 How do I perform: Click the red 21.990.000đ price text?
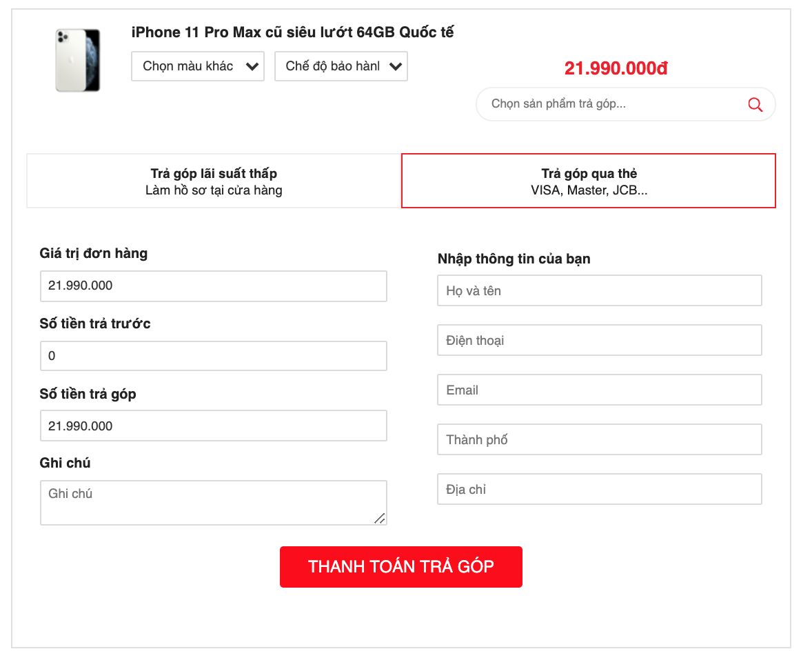point(616,68)
